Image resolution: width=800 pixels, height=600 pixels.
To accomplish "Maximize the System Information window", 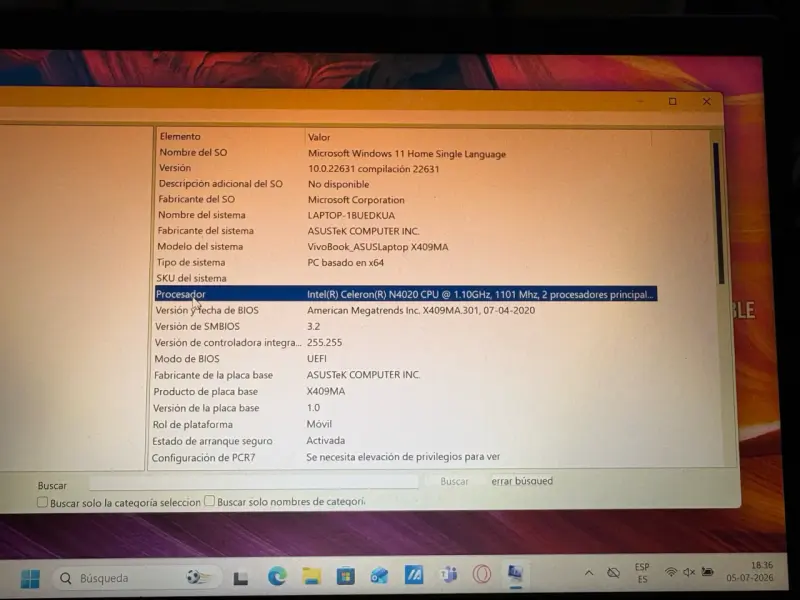I will pos(672,102).
